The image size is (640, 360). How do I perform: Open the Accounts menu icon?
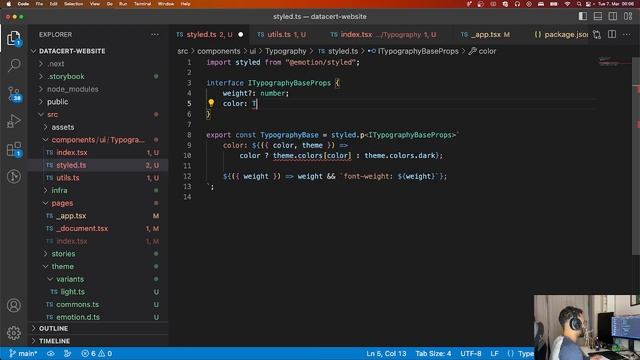pyautogui.click(x=14, y=305)
